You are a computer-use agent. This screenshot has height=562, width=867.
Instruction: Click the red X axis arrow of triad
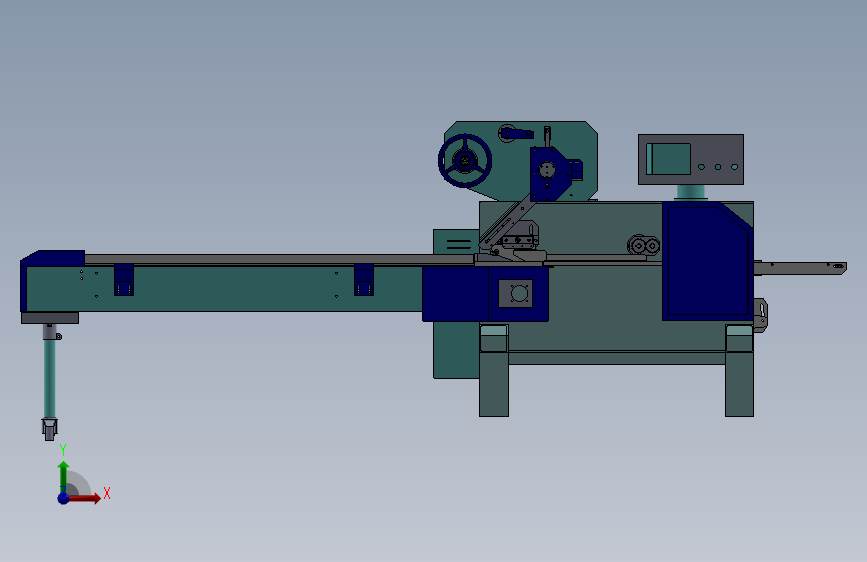84,498
